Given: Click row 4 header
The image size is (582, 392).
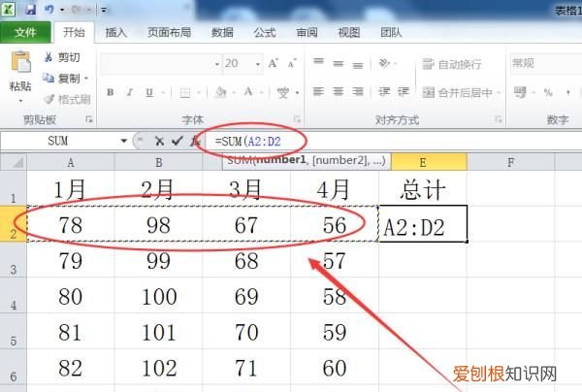Looking at the screenshot, I should [x=14, y=296].
